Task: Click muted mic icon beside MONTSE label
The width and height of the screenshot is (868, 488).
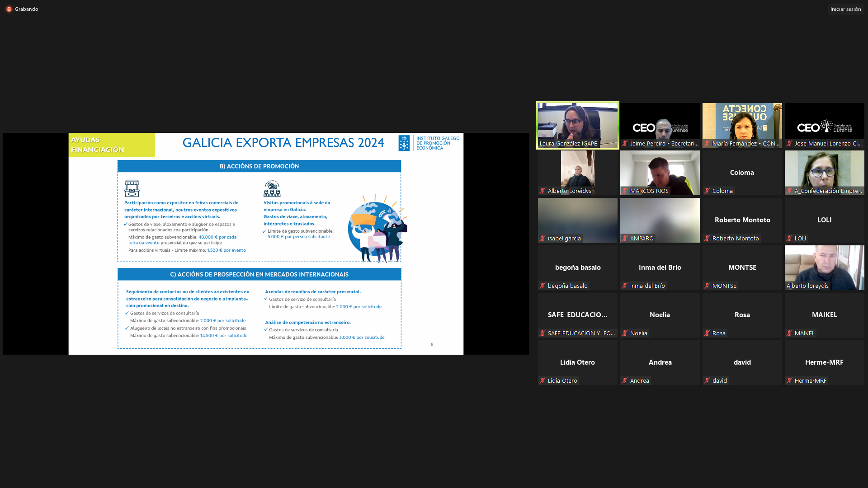Action: point(707,286)
